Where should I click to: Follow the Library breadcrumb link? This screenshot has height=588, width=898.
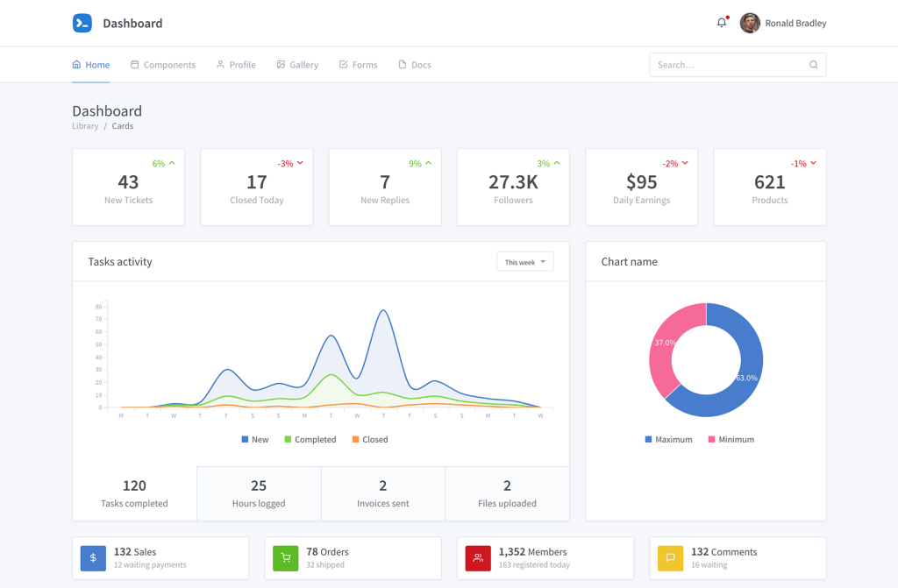click(x=85, y=126)
